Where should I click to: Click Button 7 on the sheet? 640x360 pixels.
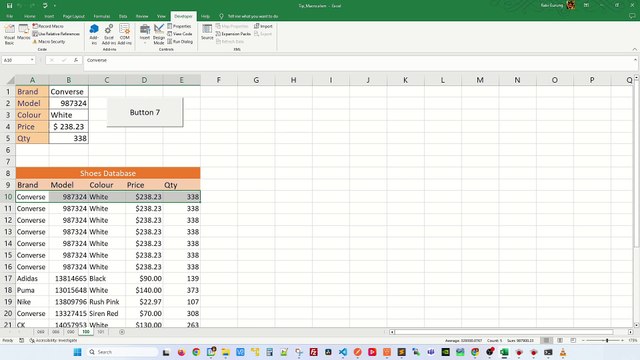145,112
